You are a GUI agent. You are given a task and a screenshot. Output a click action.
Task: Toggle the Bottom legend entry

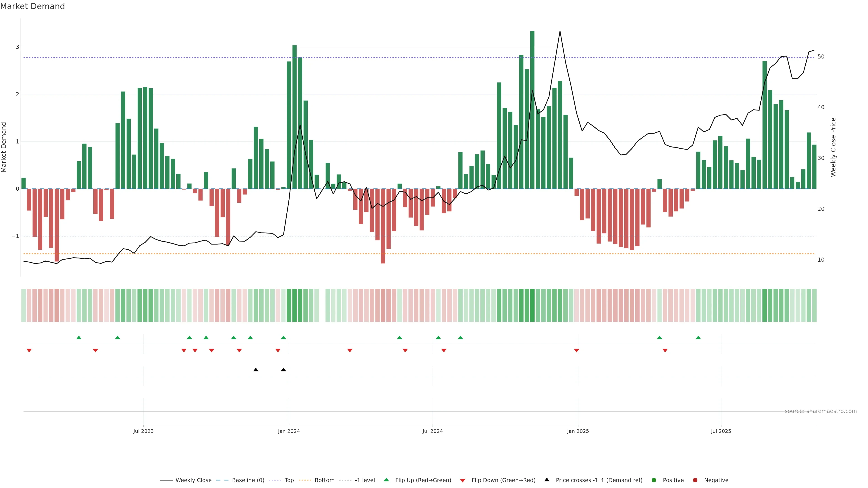tap(325, 480)
